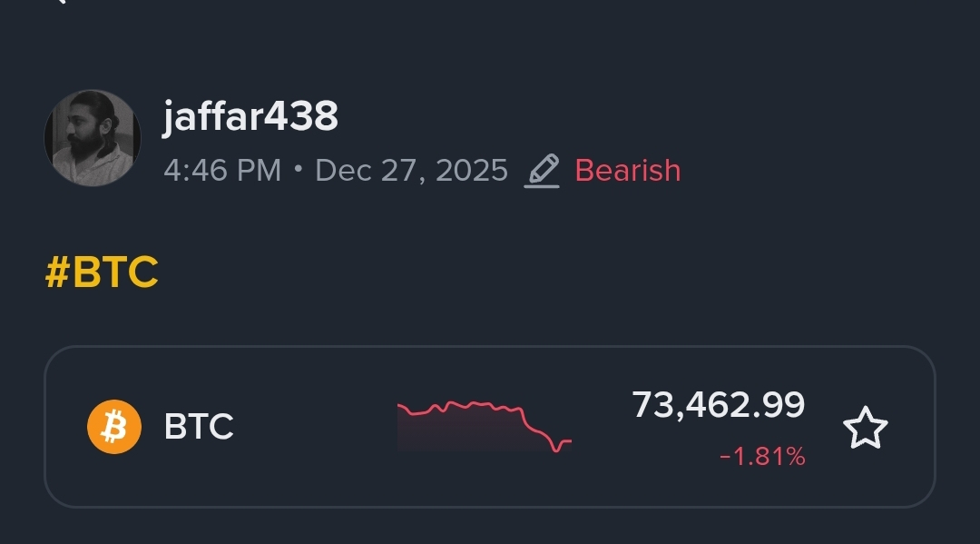
Task: Star BTC as a favorite
Action: pyautogui.click(x=865, y=429)
